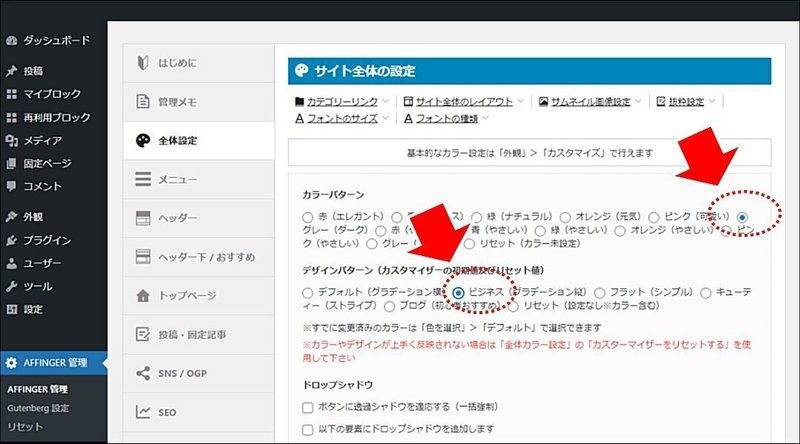
Task: Expand the フォントのサイズ dropdown arrow
Action: point(385,118)
